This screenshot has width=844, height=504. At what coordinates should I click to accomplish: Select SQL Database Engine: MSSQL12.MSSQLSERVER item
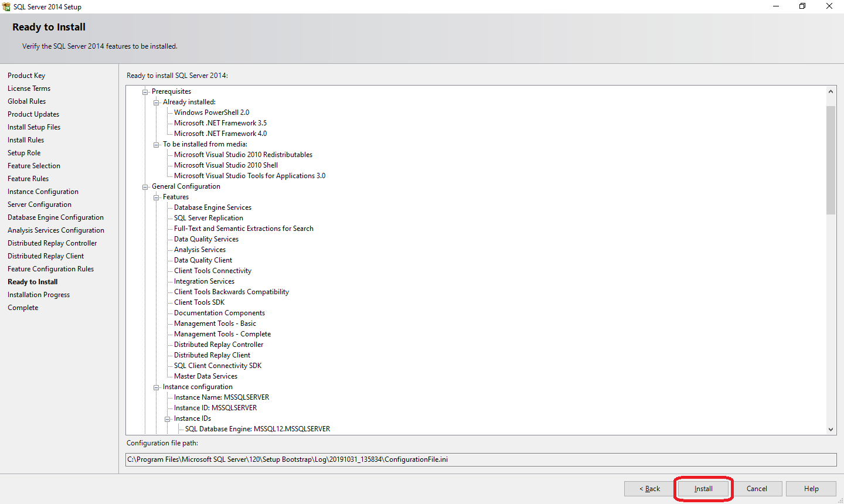coord(258,429)
